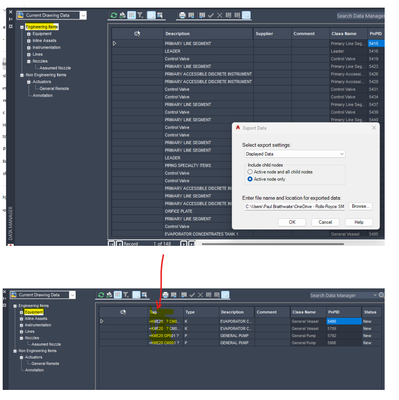Image resolution: width=399 pixels, height=400 pixels.
Task: Click OK in the Export Data dialog
Action: (292, 222)
